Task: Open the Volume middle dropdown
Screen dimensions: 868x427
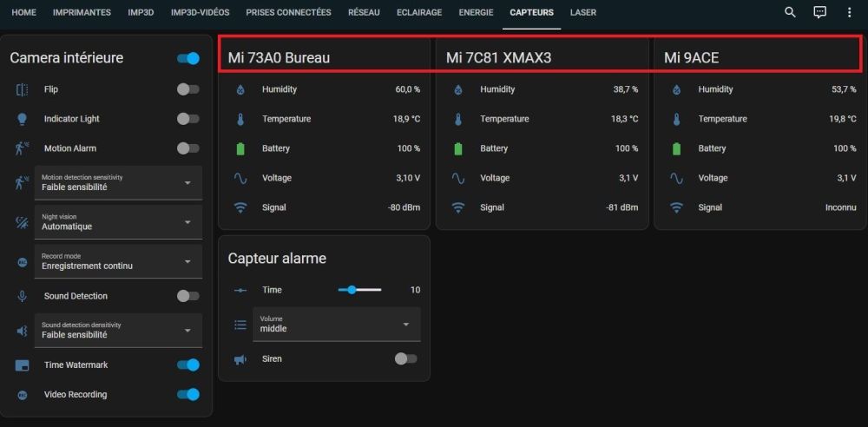Action: (x=337, y=325)
